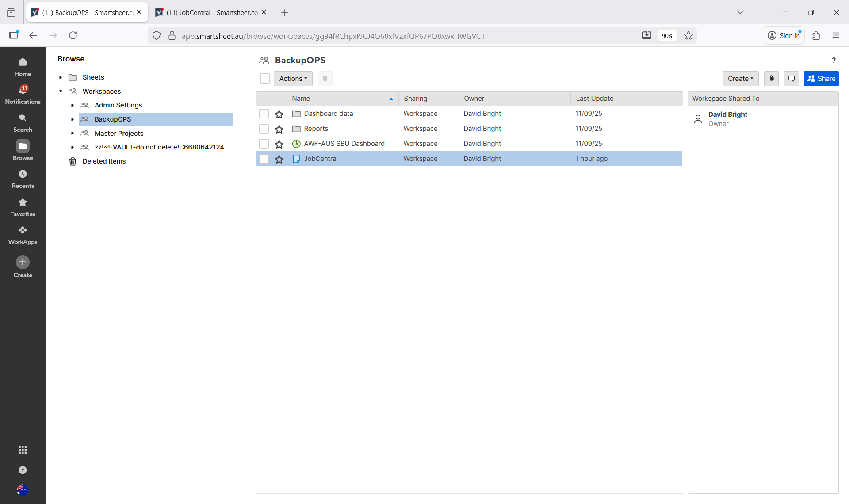Open the WorkApps icon
Screen dimensions: 849x504
pyautogui.click(x=23, y=230)
